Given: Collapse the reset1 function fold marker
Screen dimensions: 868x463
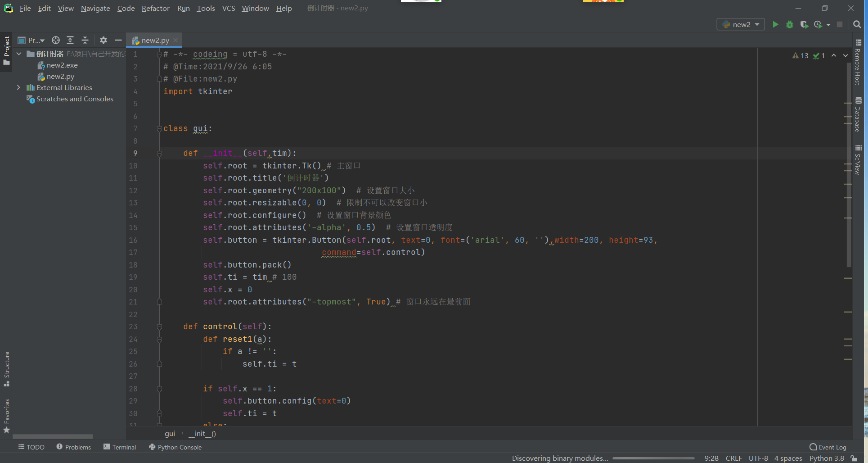Looking at the screenshot, I should pos(159,339).
